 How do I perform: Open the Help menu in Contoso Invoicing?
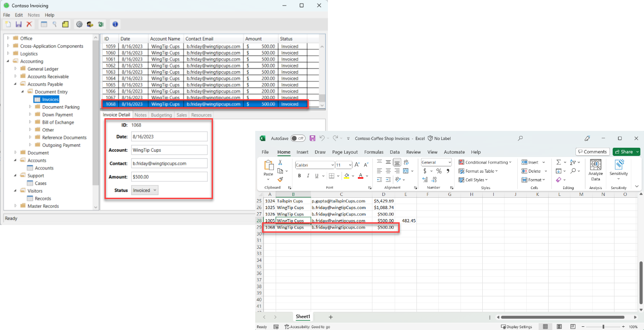click(x=50, y=15)
